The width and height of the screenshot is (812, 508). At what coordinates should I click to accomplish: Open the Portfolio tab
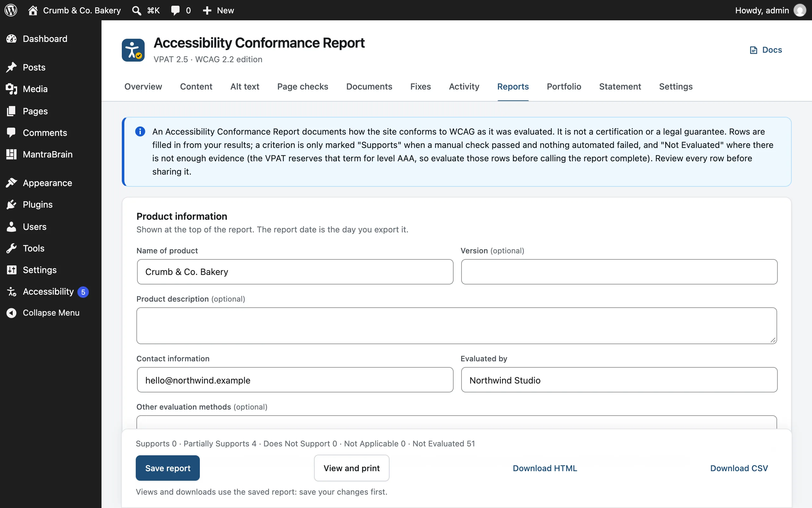click(x=564, y=86)
